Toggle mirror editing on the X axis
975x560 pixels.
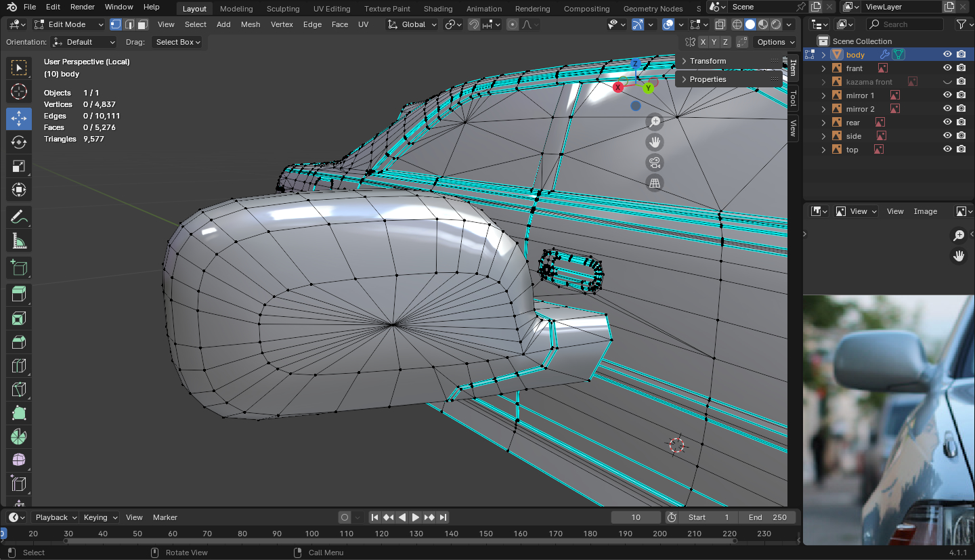(703, 42)
